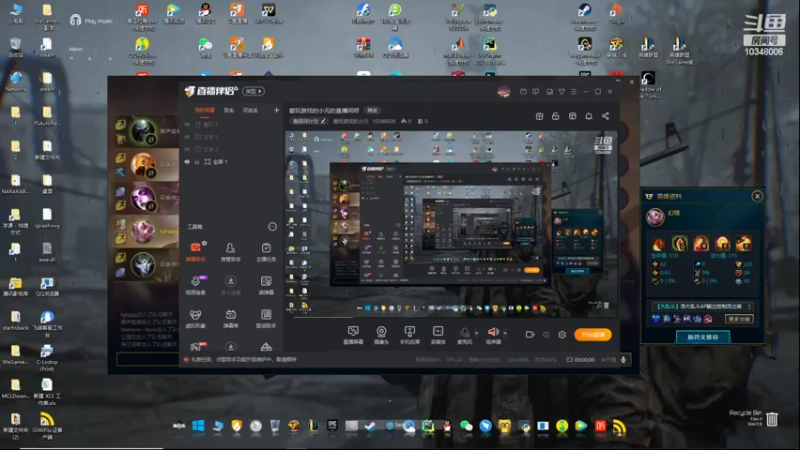Click the share icon in the stream header

[x=606, y=116]
